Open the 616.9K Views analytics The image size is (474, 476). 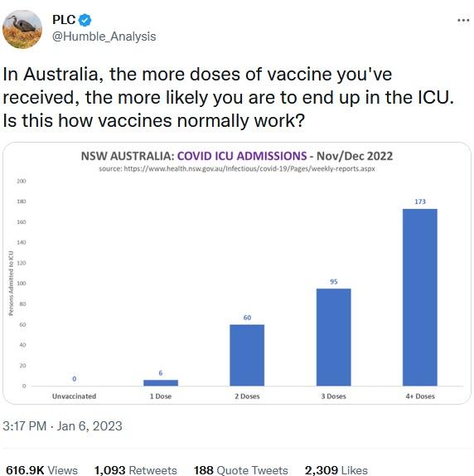[x=42, y=470]
